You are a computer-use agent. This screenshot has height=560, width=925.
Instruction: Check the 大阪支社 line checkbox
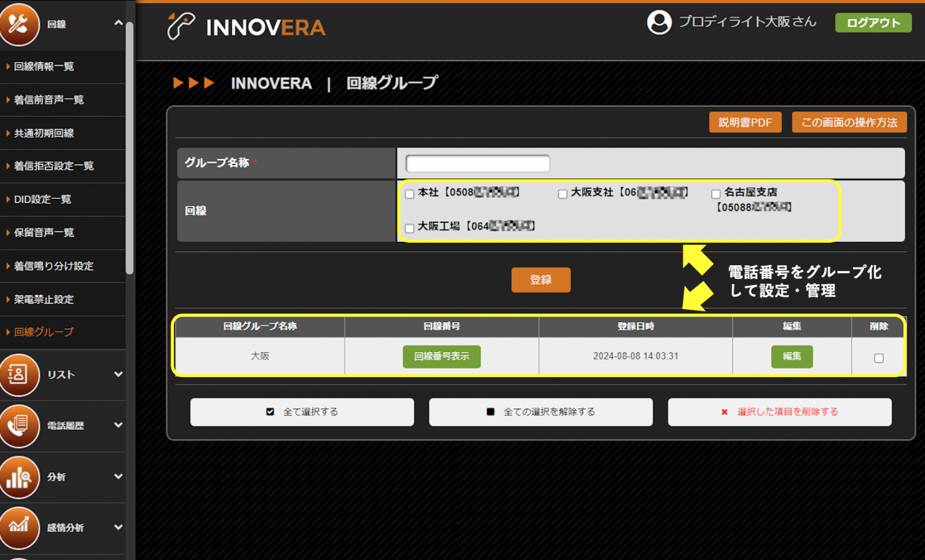coord(562,194)
